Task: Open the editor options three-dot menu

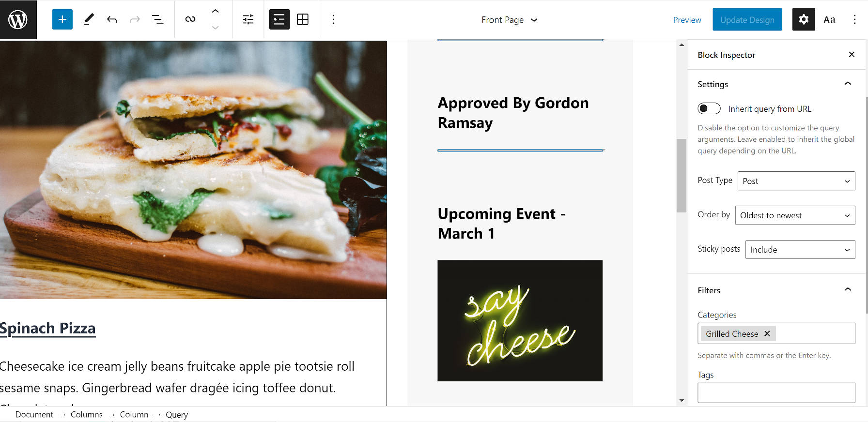Action: [x=855, y=19]
